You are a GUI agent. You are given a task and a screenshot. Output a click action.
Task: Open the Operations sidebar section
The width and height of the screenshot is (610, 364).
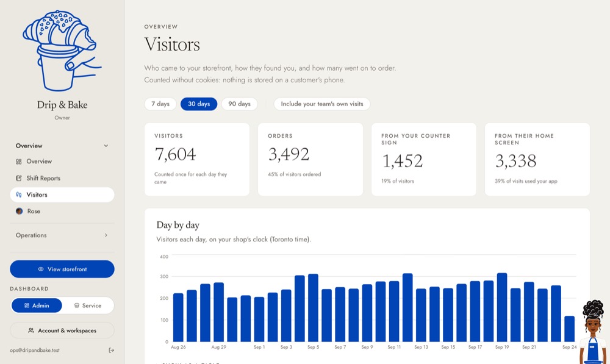tap(62, 235)
